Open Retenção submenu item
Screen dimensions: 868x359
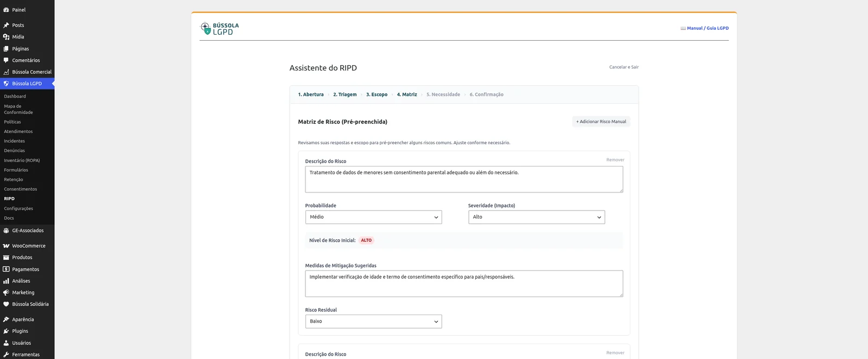[x=14, y=179]
